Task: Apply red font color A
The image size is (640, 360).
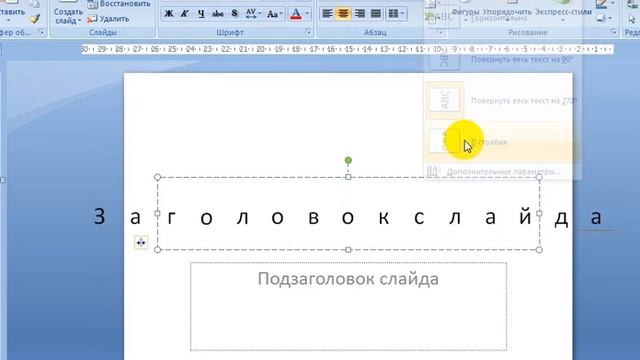Action: tap(296, 14)
